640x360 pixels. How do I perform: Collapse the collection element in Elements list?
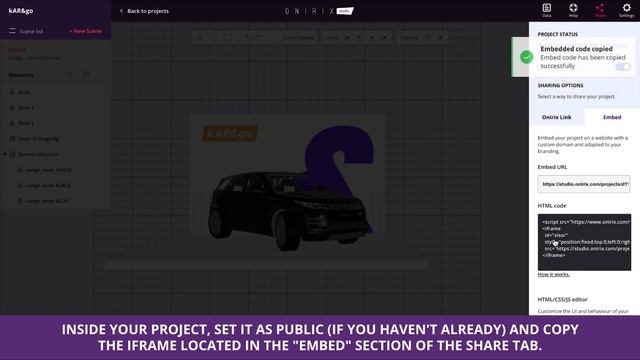pyautogui.click(x=5, y=154)
